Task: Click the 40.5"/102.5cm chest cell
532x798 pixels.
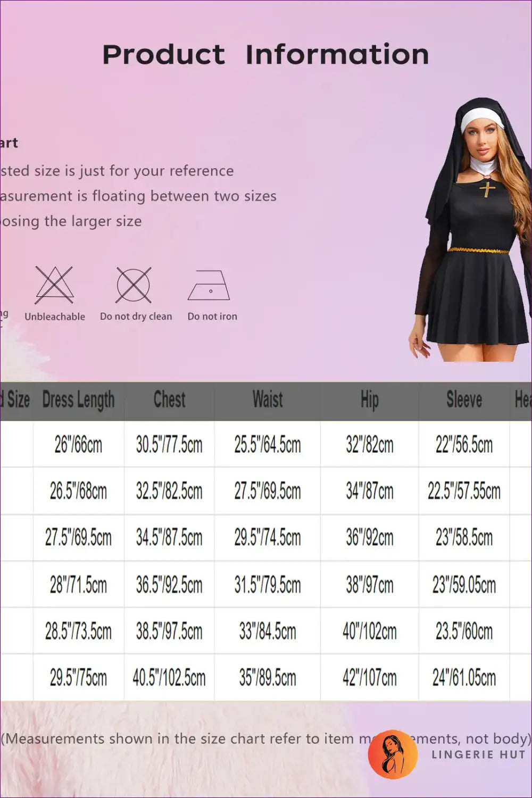Action: coord(169,678)
